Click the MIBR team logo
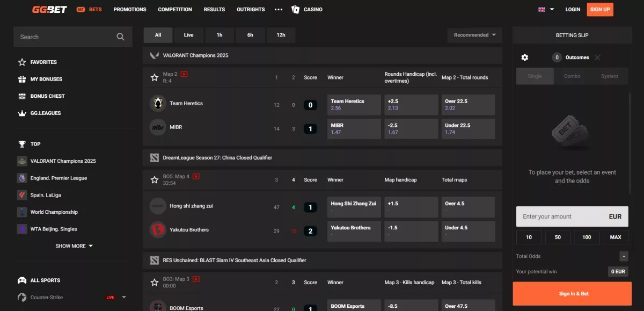644x311 pixels. (158, 127)
